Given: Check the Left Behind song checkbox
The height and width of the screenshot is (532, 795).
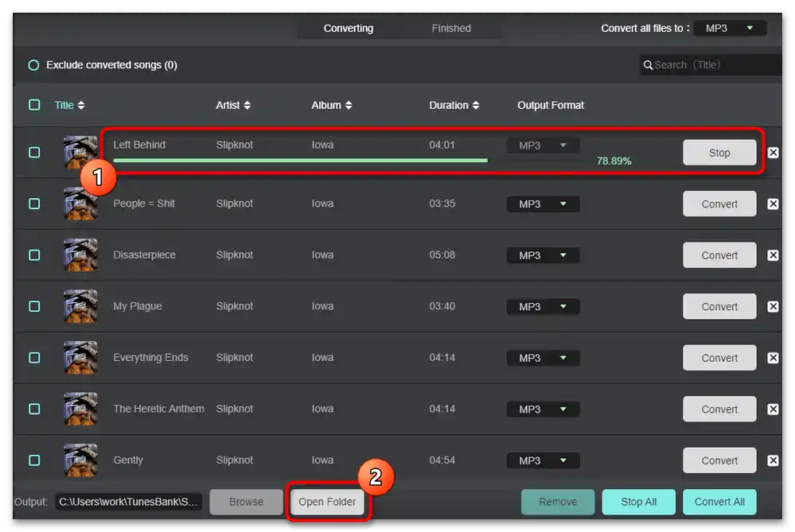Looking at the screenshot, I should point(34,153).
